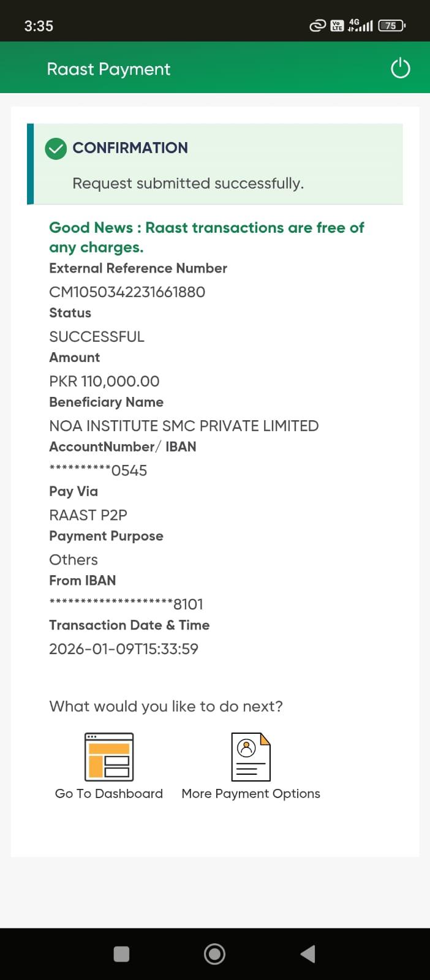Tap the Raast Payment header title
The width and height of the screenshot is (430, 980).
pos(108,69)
